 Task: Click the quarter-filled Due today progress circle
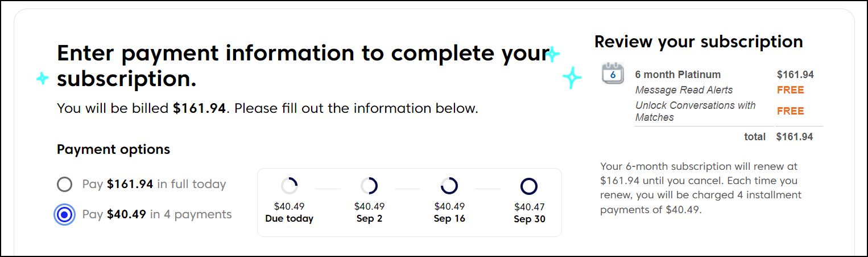(289, 186)
